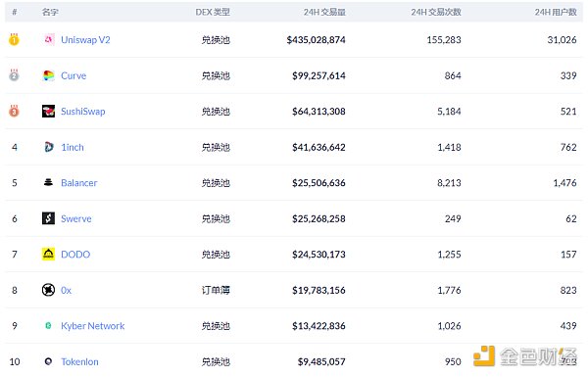Click the Curve rainbow logo icon
Image resolution: width=588 pixels, height=377 pixels.
click(x=48, y=75)
